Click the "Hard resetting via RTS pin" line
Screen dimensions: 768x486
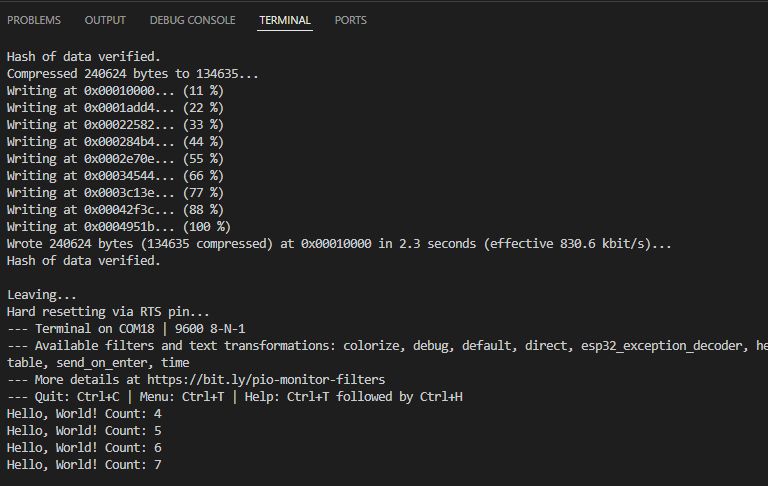(x=108, y=312)
